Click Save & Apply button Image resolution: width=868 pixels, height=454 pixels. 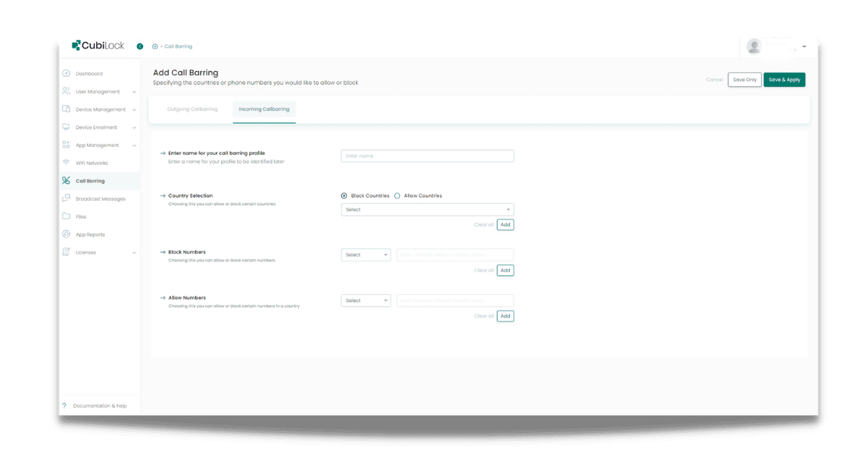point(784,80)
